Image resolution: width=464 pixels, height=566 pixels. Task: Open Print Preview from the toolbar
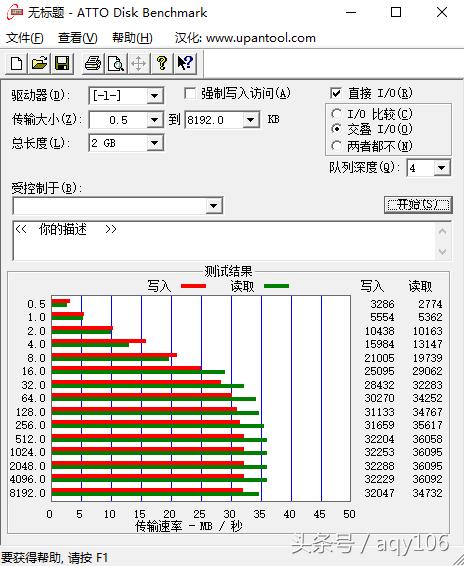click(x=116, y=64)
